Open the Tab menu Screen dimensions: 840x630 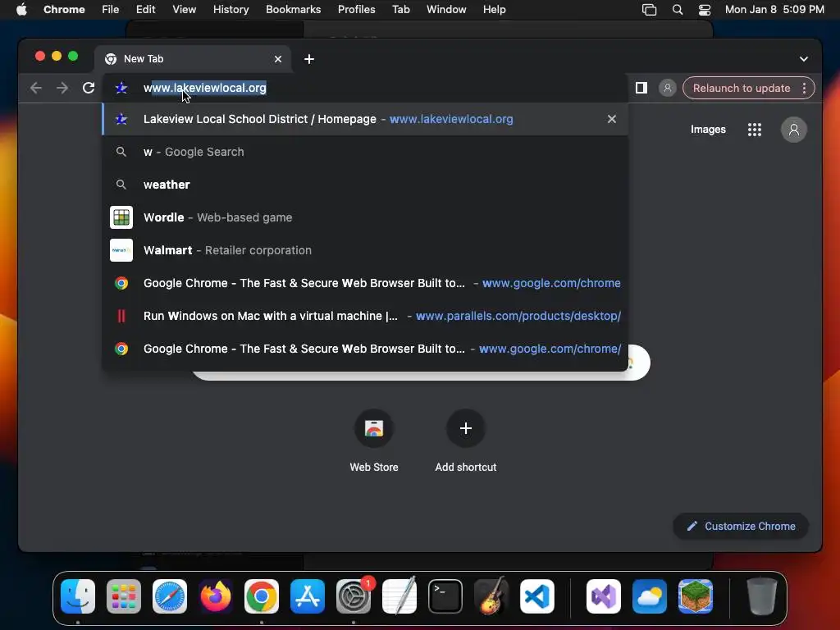click(x=400, y=10)
